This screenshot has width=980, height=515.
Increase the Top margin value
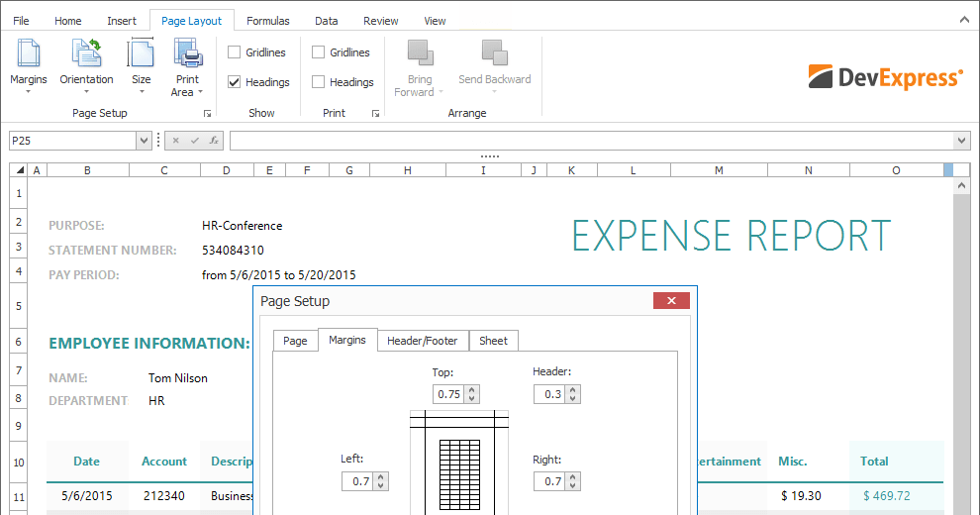pyautogui.click(x=472, y=390)
